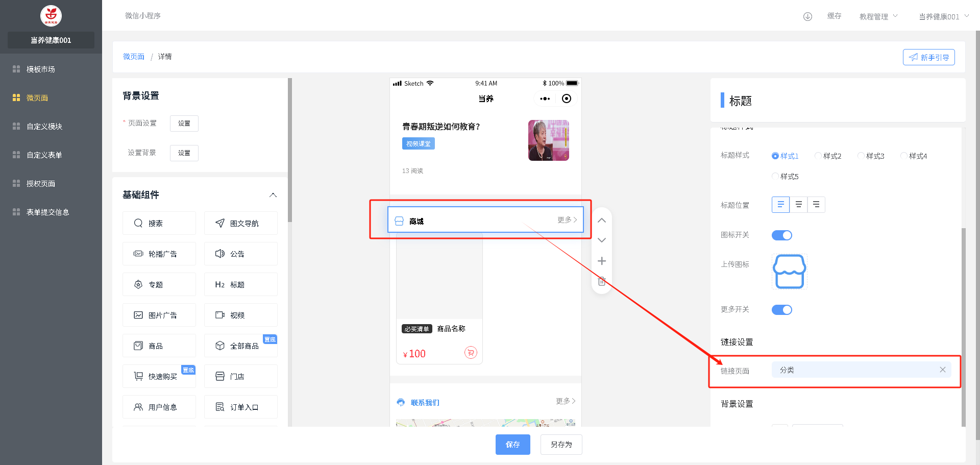980x465 pixels.
Task: Click the 新手引导 button
Action: coord(928,57)
